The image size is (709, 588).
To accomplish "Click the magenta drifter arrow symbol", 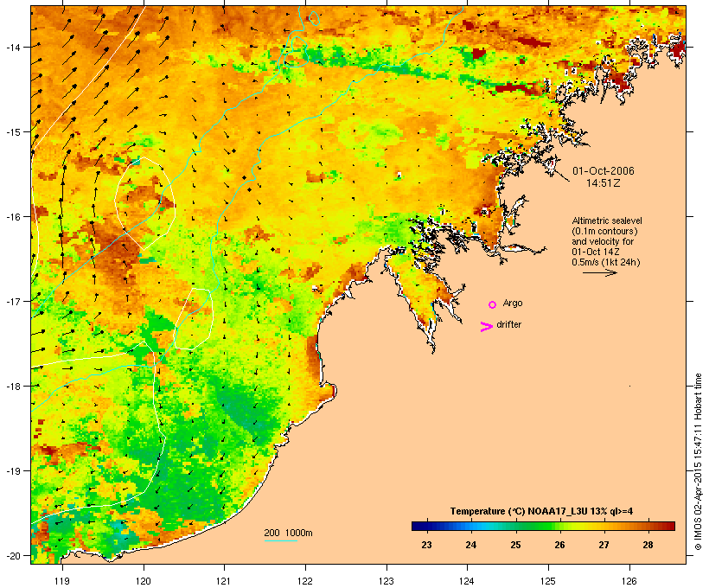I will [486, 327].
